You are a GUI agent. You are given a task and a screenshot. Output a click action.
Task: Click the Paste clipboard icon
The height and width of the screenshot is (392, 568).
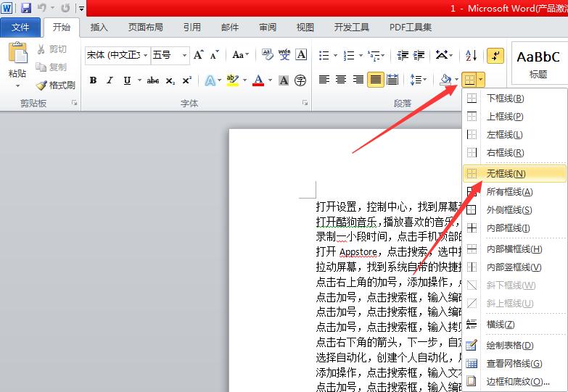(17, 53)
